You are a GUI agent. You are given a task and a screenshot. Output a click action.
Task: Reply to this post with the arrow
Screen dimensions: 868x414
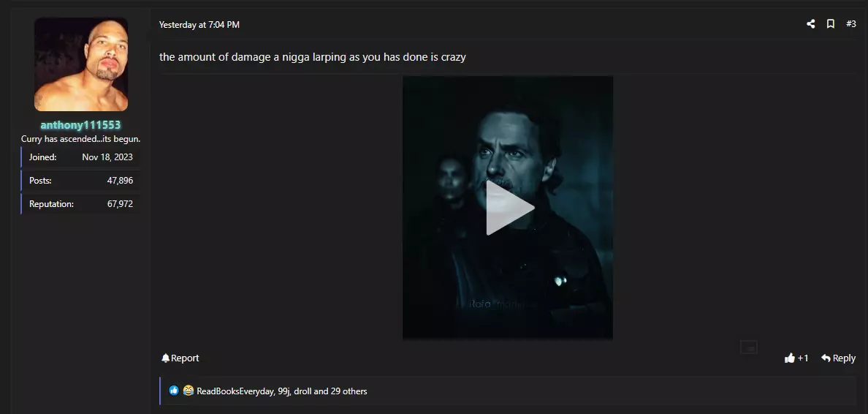pos(838,358)
